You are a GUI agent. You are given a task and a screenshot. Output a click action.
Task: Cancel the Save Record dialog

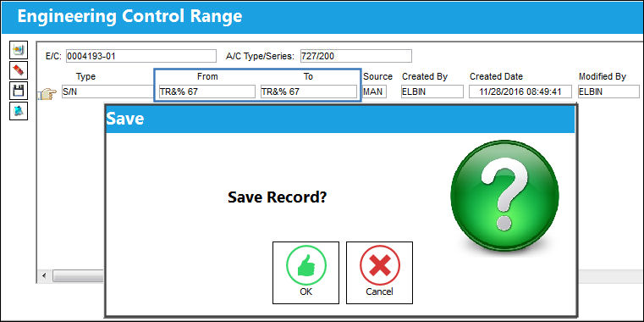coord(379,273)
